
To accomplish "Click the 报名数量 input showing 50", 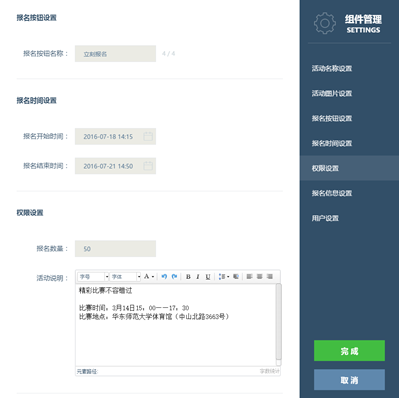I will (x=115, y=249).
